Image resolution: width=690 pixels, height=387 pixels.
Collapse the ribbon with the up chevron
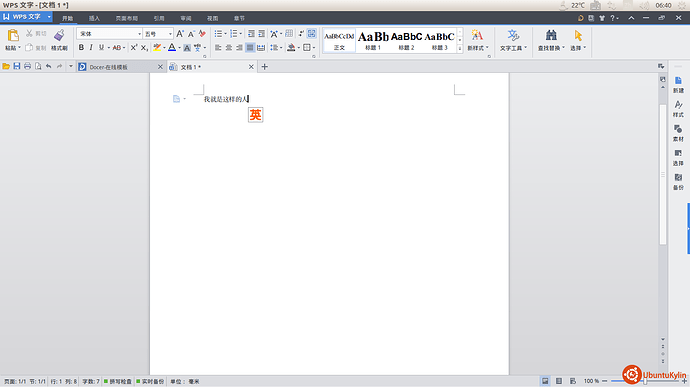pyautogui.click(x=631, y=18)
